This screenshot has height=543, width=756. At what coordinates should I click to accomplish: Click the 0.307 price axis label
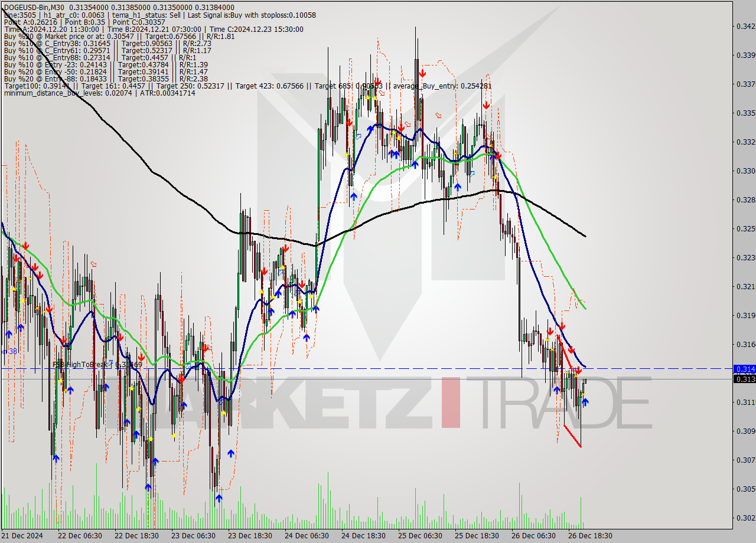(745, 460)
